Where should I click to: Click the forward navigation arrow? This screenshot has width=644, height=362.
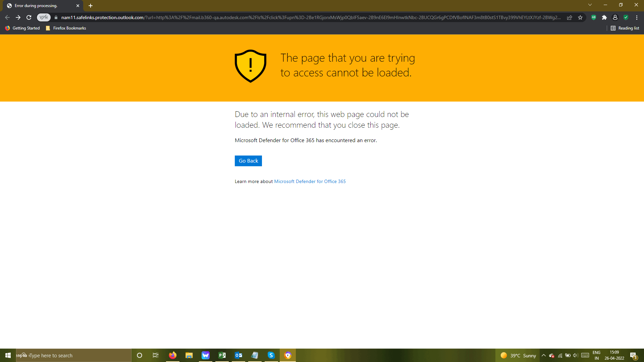pyautogui.click(x=18, y=17)
